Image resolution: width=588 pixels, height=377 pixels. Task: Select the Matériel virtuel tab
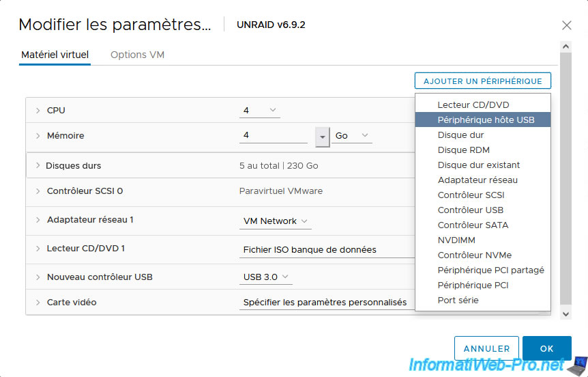(x=55, y=55)
